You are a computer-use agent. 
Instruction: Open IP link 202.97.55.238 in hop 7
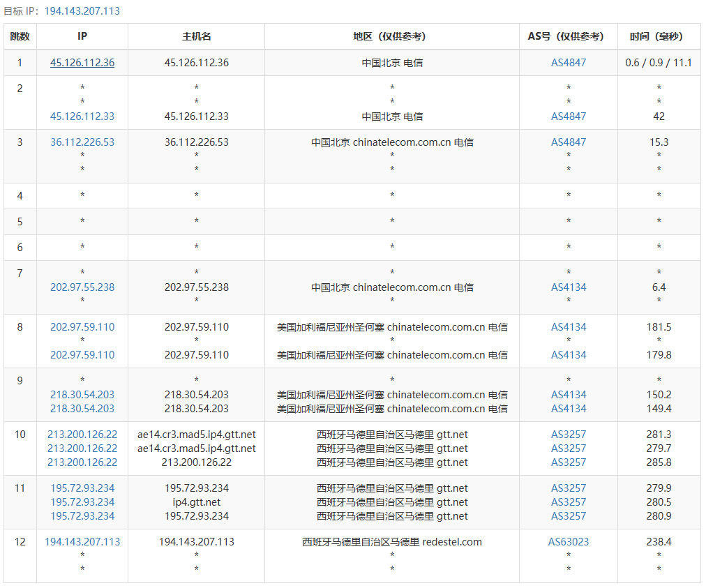pyautogui.click(x=82, y=287)
